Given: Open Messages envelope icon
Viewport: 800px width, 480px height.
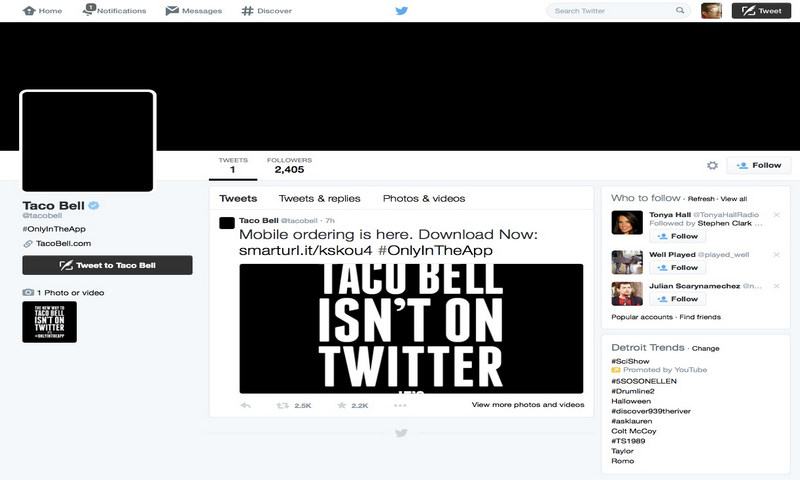Looking at the screenshot, I should [x=172, y=11].
